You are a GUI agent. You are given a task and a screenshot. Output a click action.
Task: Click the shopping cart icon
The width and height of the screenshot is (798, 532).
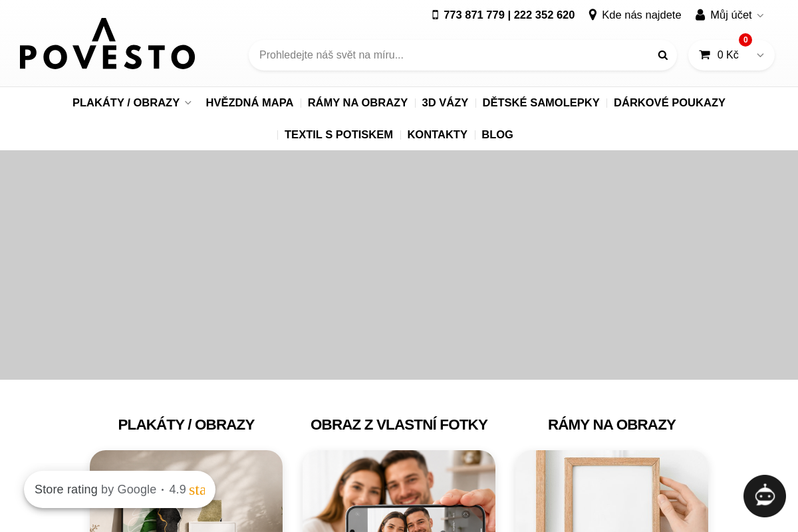coord(705,55)
